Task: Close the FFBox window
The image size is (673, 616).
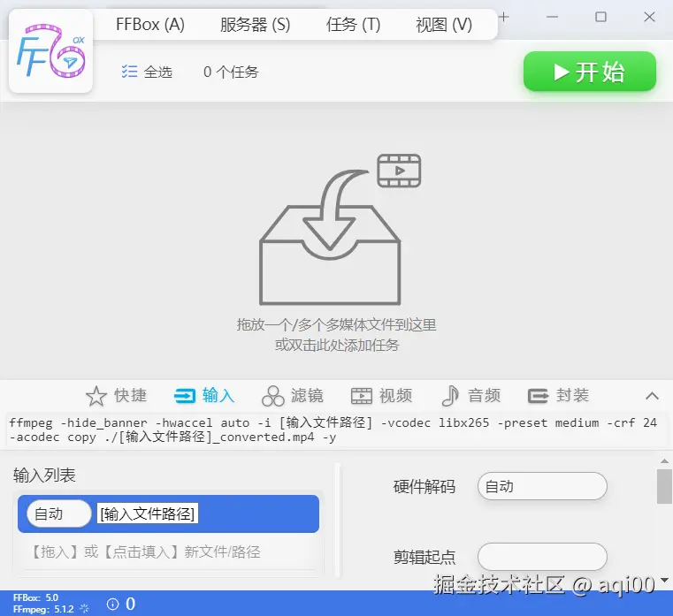Action: click(649, 17)
